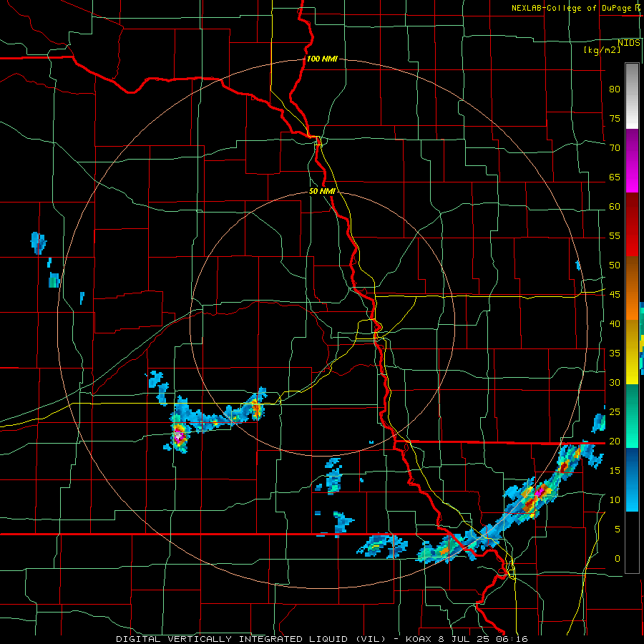Click the scale value 0
Image resolution: width=644 pixels, height=644 pixels.
tap(618, 559)
